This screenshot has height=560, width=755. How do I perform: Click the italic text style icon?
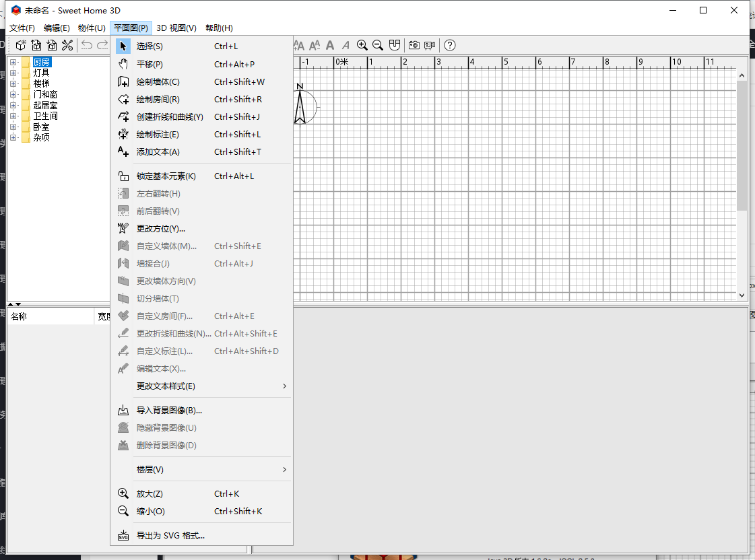click(346, 45)
